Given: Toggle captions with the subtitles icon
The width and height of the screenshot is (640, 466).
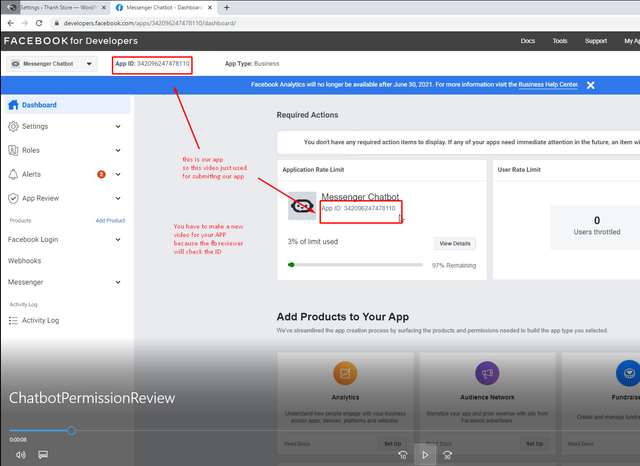Looking at the screenshot, I should [x=43, y=455].
